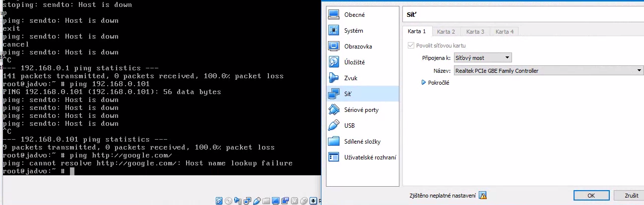Switch to the Karta 4 tab
The width and height of the screenshot is (644, 205).
click(x=505, y=32)
